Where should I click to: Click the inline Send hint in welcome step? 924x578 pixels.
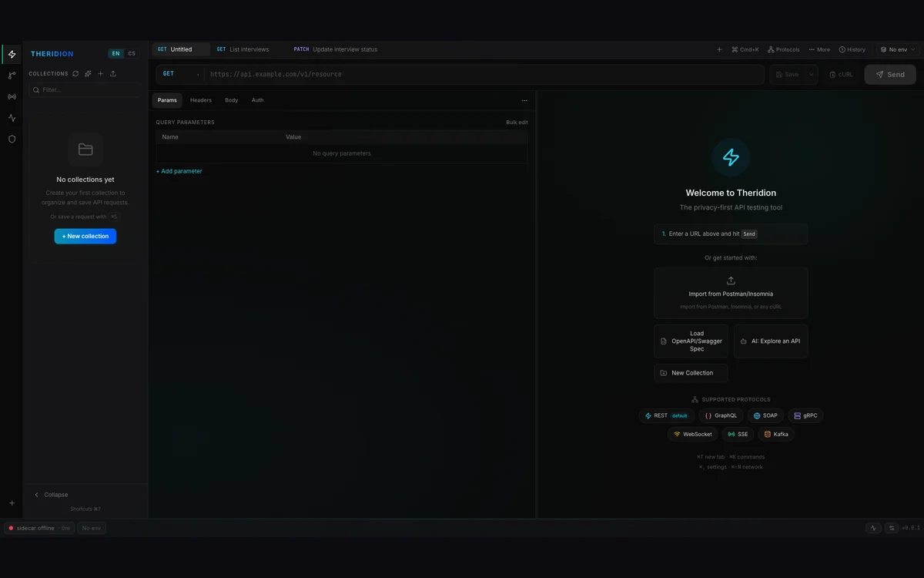(749, 234)
